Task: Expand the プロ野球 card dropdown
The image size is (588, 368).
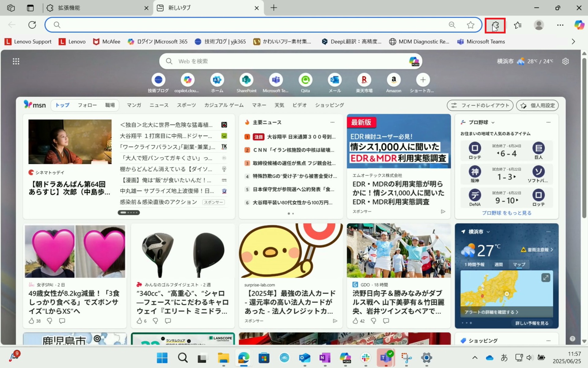Action: (x=493, y=122)
